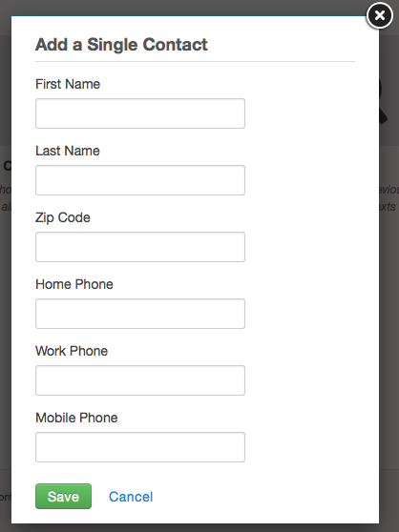Close the Add a Single Contact dialog
The width and height of the screenshot is (399, 532).
point(380,15)
